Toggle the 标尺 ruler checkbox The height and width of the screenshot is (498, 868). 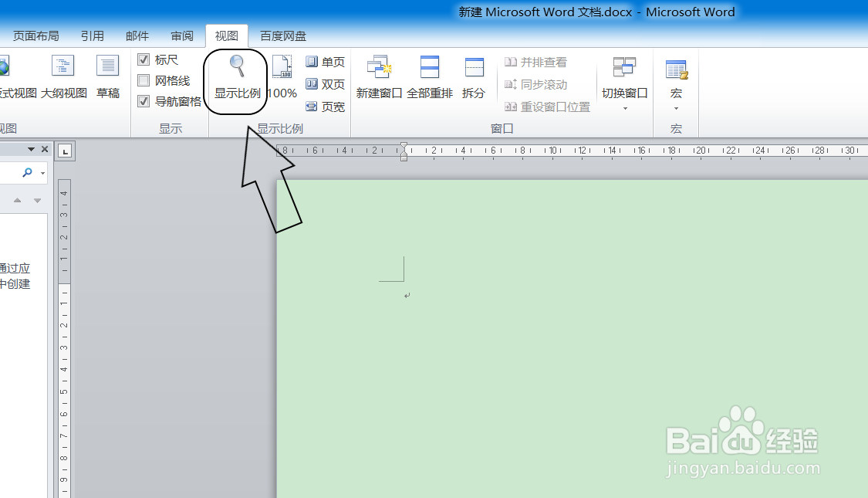144,59
